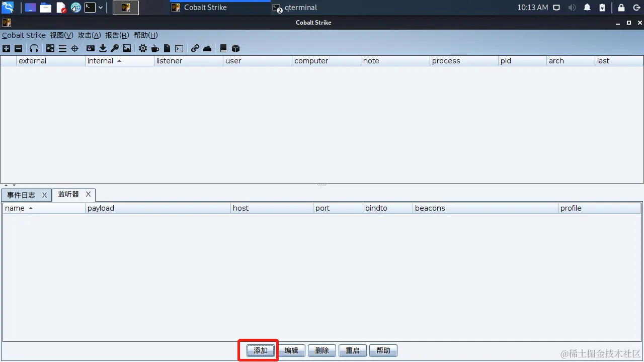Switch to target table crosshair icon
This screenshot has width=644, height=362.
pyautogui.click(x=74, y=49)
